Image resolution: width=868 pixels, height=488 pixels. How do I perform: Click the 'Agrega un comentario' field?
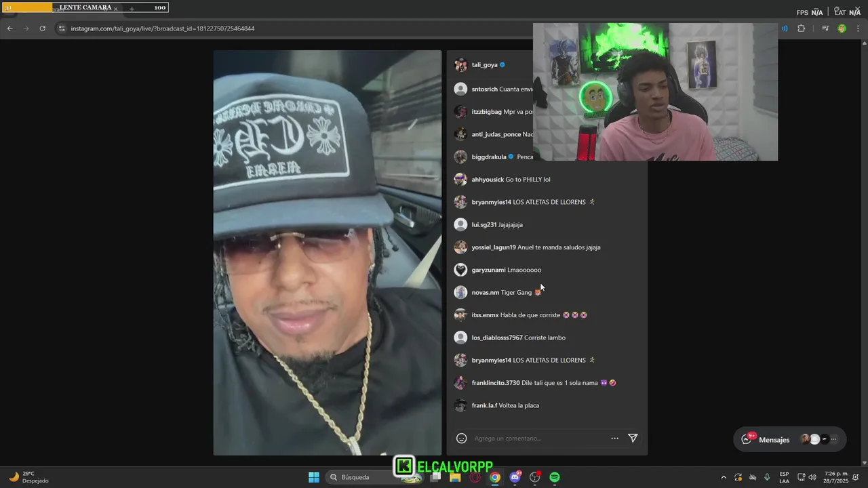539,439
